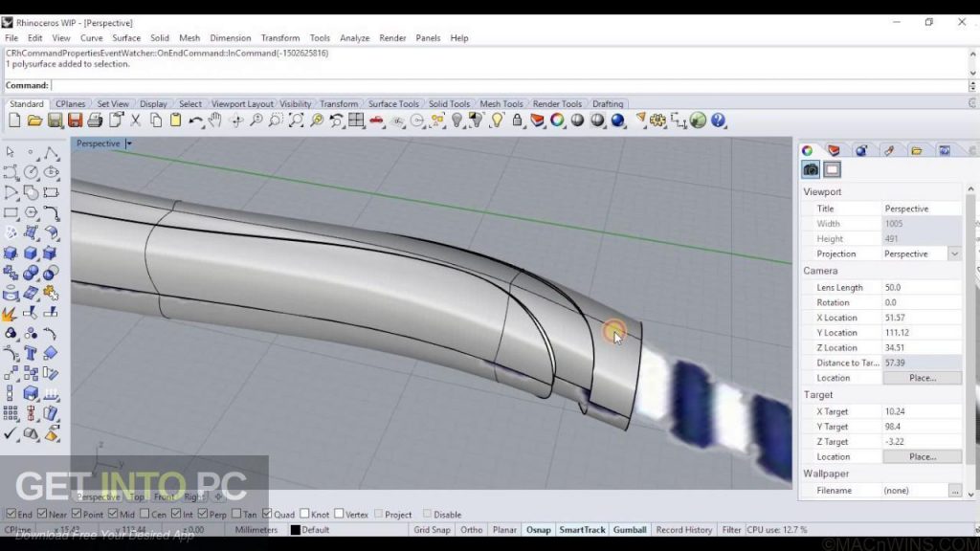Open the Surface menu

[126, 38]
